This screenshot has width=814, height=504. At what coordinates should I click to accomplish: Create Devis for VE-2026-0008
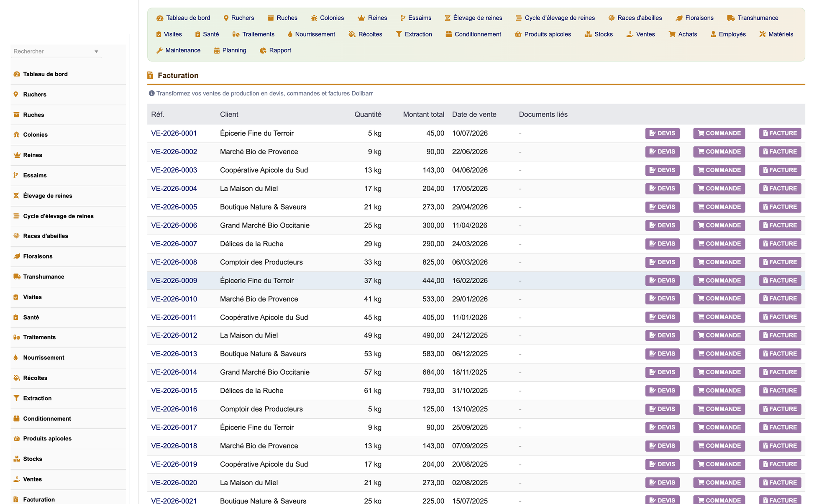662,262
